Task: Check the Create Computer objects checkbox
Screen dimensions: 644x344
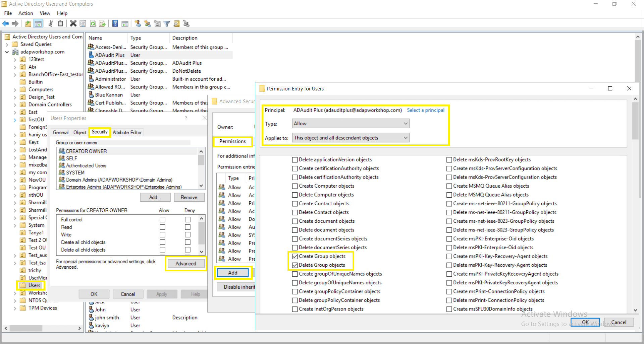Action: tap(295, 186)
